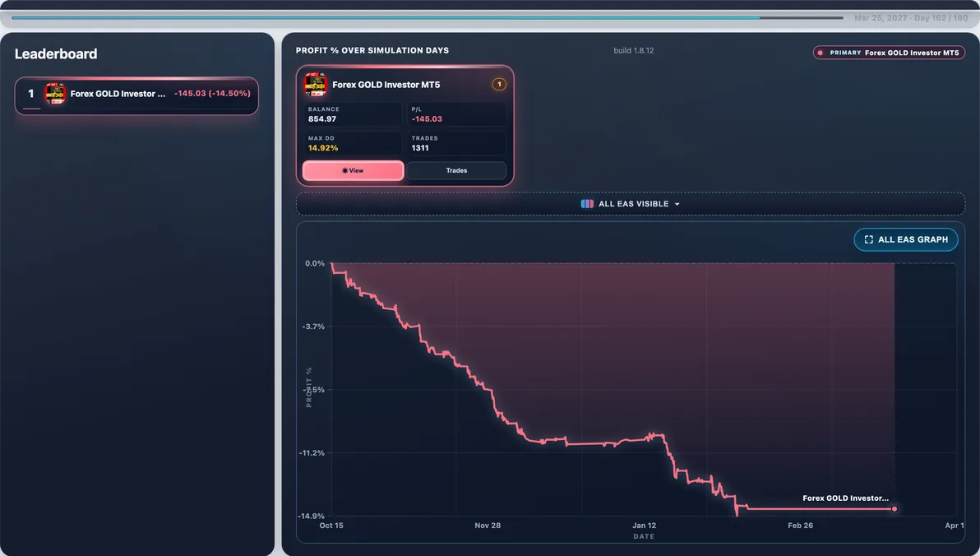The image size is (980, 556).
Task: Click the Balance value 854.97
Action: [x=322, y=118]
